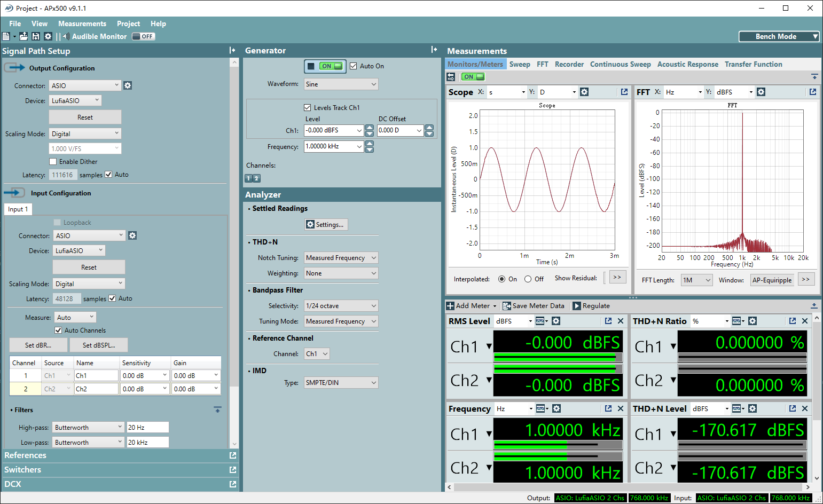823x504 pixels.
Task: Click the Set dBSPL... button
Action: click(x=99, y=345)
